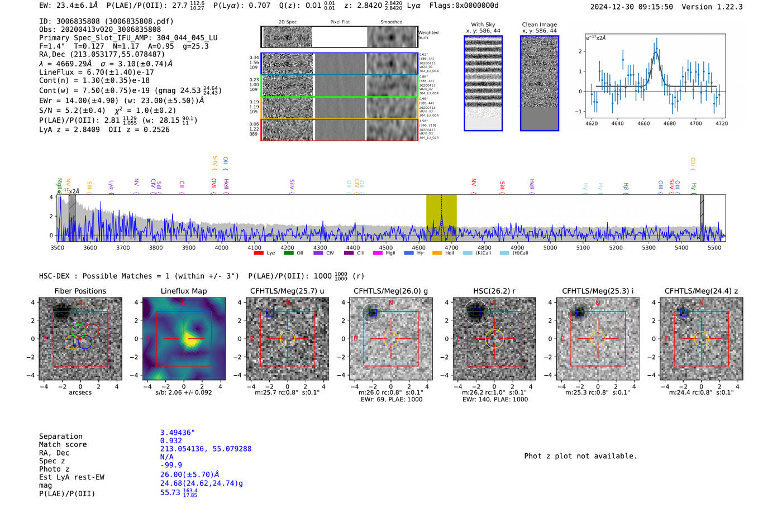Open the CFHTLS/Meg(24.4) z cutout
The height and width of the screenshot is (532, 782).
click(702, 339)
